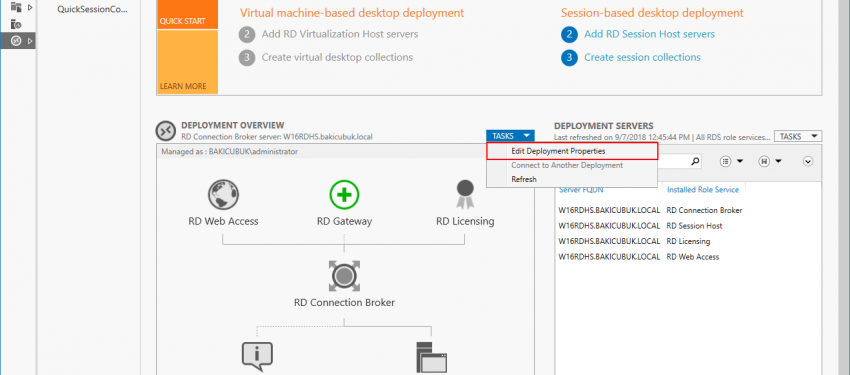Click the server window icon below the broker
Image resolution: width=850 pixels, height=375 pixels.
pyautogui.click(x=431, y=358)
